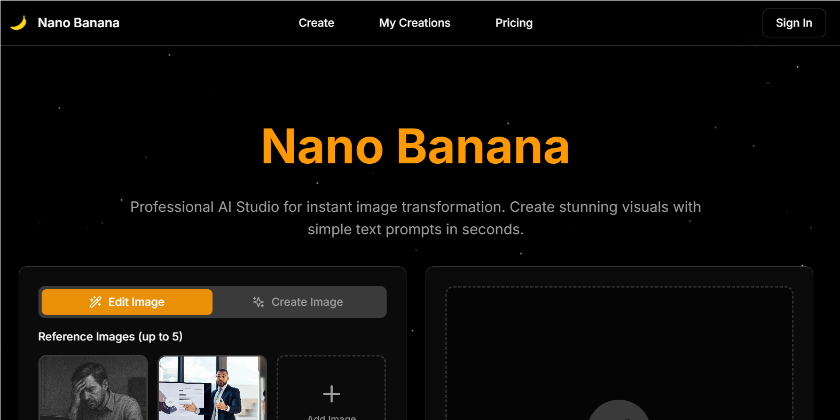Click the magic wand icon in Edit Image

coord(95,302)
